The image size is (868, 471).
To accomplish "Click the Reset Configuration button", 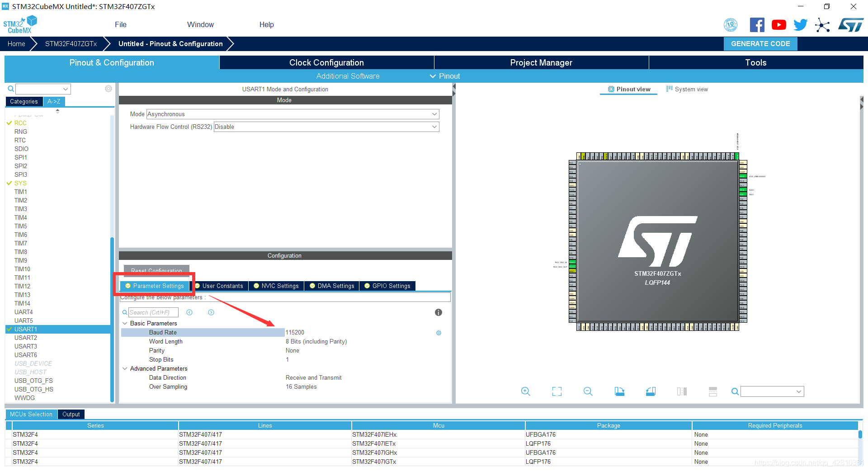I will click(156, 270).
